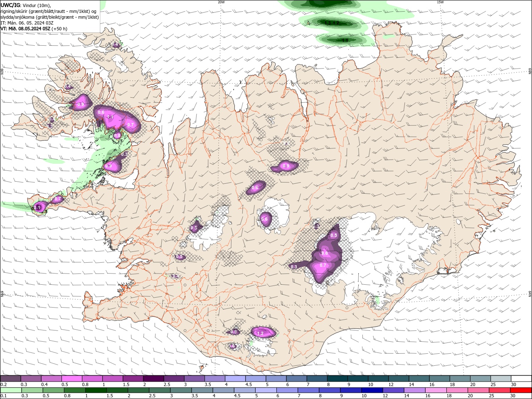This screenshot has width=532, height=399.
Task: Click the '0.2' legend scale value
Action: 3,384
